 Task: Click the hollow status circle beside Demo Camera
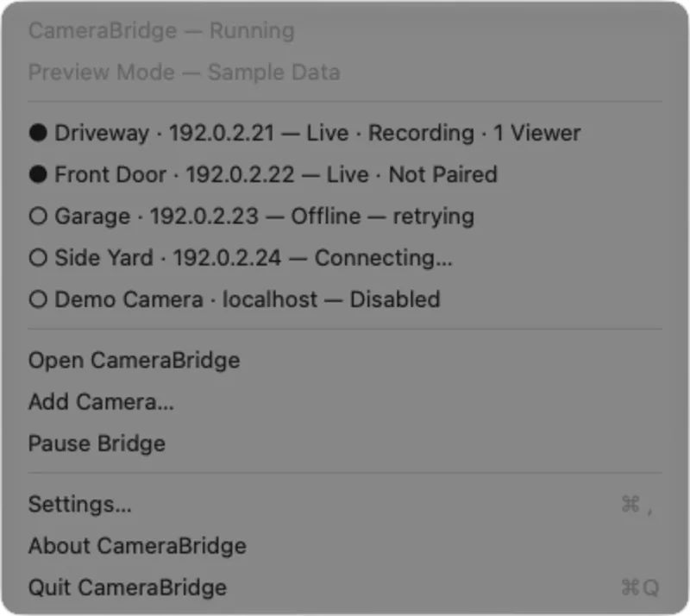pyautogui.click(x=38, y=299)
